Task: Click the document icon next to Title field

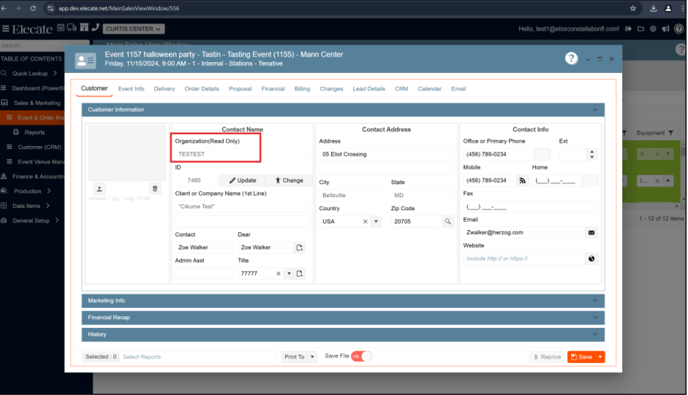Action: 299,273
